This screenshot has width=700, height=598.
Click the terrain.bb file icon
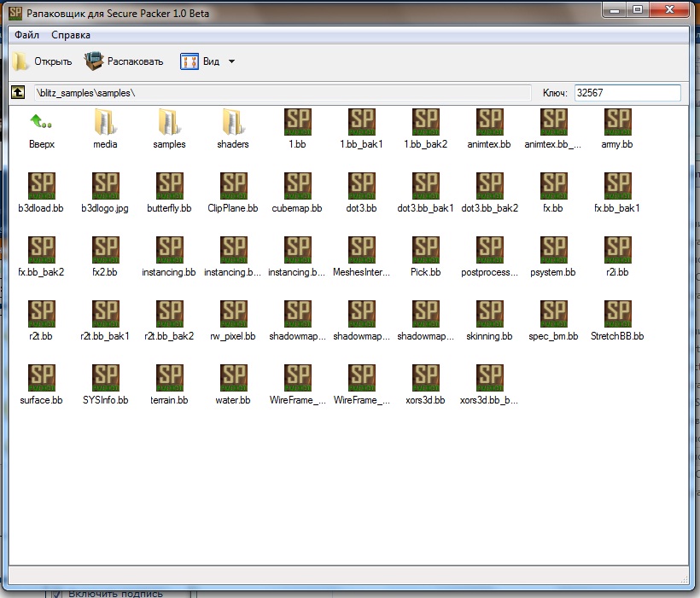pos(169,378)
